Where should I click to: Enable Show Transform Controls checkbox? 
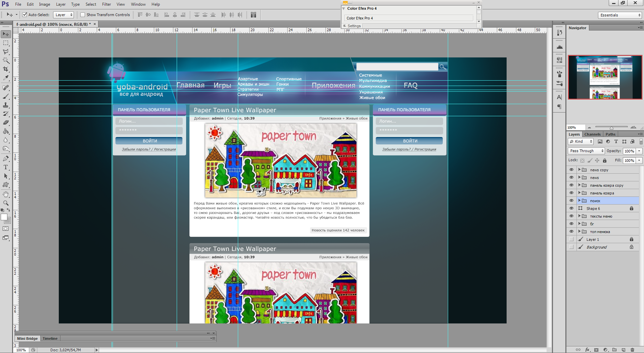(83, 15)
